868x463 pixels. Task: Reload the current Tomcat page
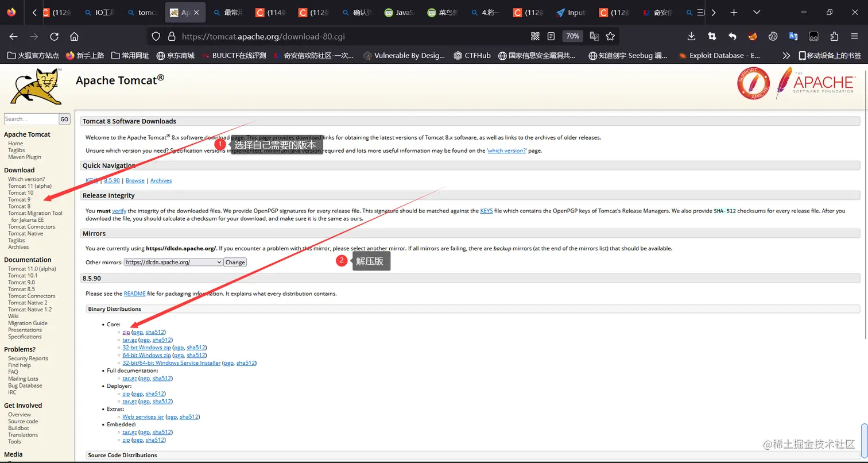55,36
